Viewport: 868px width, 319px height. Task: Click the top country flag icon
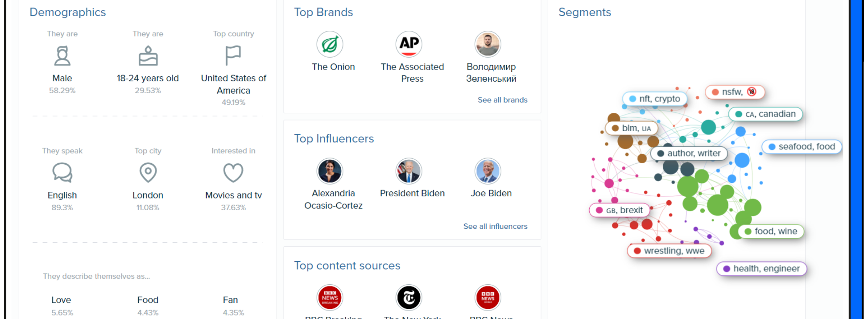click(x=233, y=56)
